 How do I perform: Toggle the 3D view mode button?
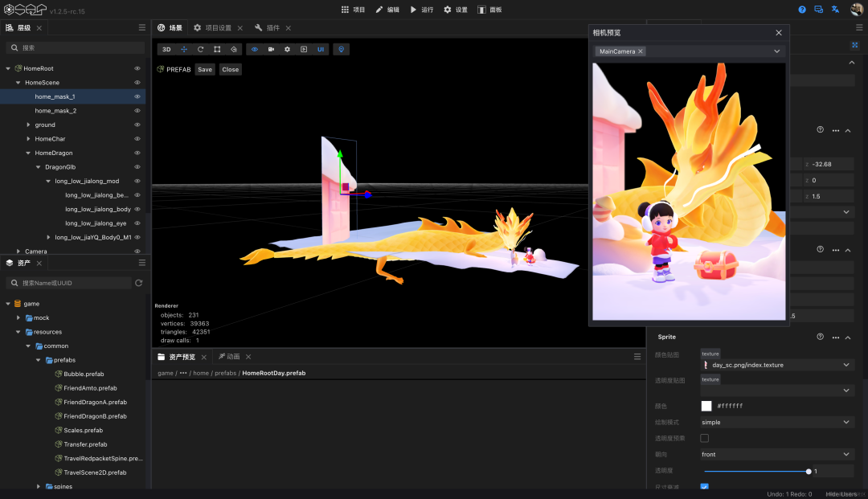coord(166,49)
